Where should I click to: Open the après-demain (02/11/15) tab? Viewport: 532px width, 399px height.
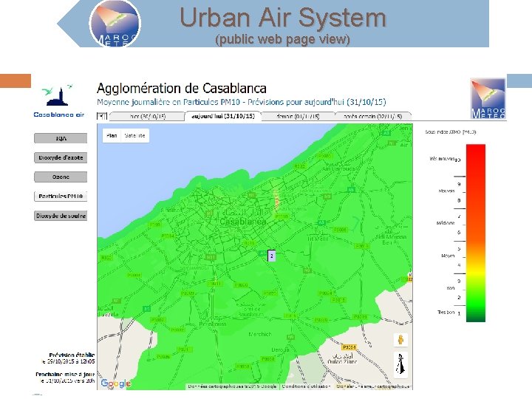(372, 117)
